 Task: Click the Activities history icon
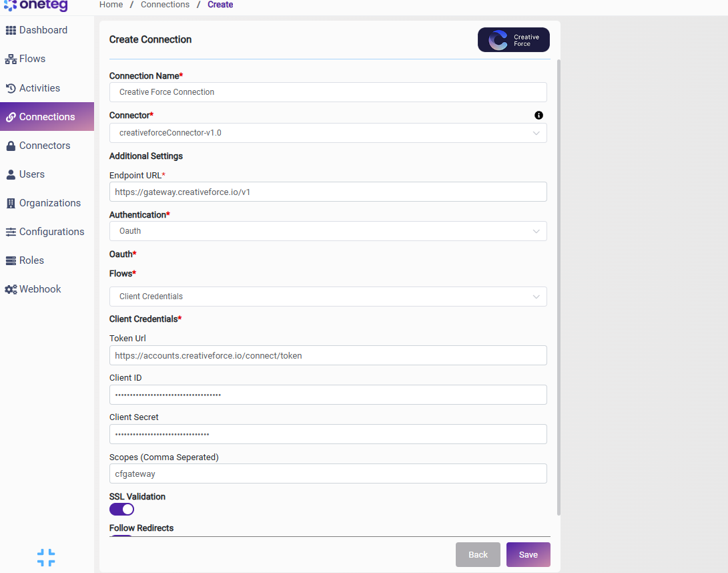coord(11,88)
